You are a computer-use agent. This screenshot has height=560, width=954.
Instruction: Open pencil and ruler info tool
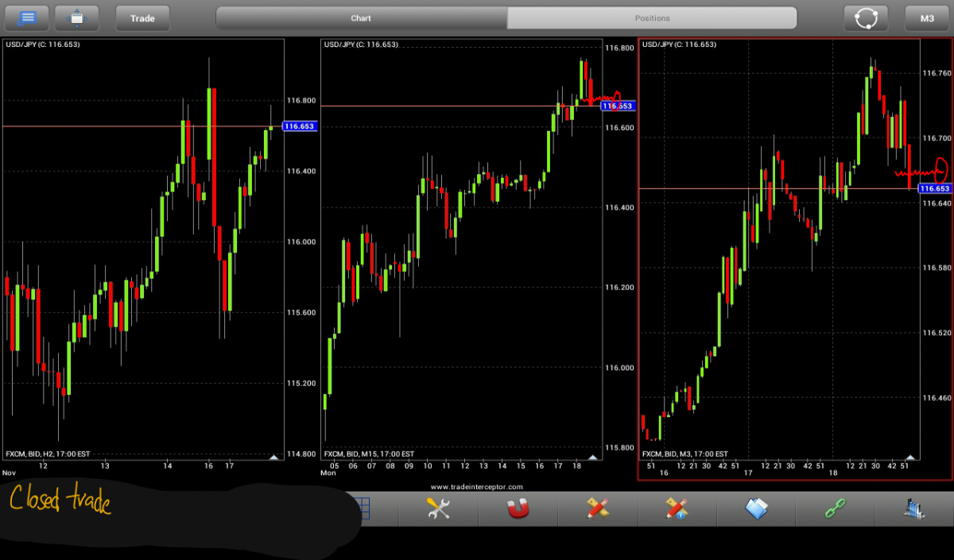coord(677,508)
